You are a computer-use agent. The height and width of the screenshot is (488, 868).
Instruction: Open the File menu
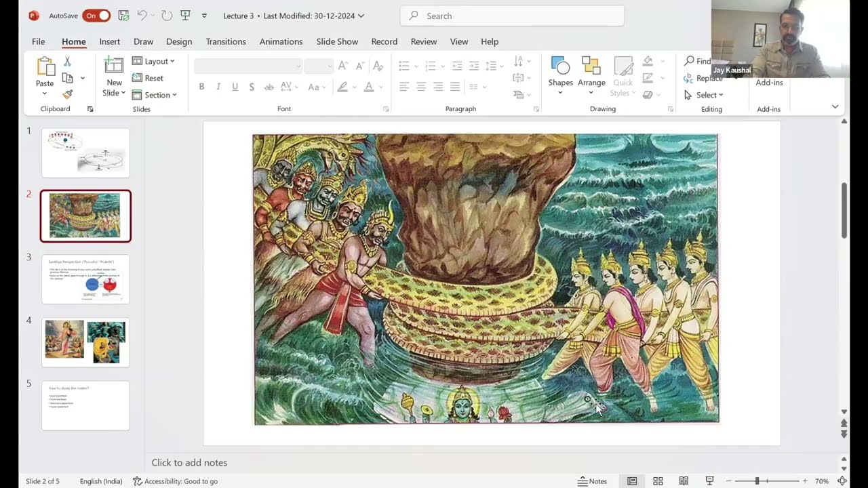[39, 41]
